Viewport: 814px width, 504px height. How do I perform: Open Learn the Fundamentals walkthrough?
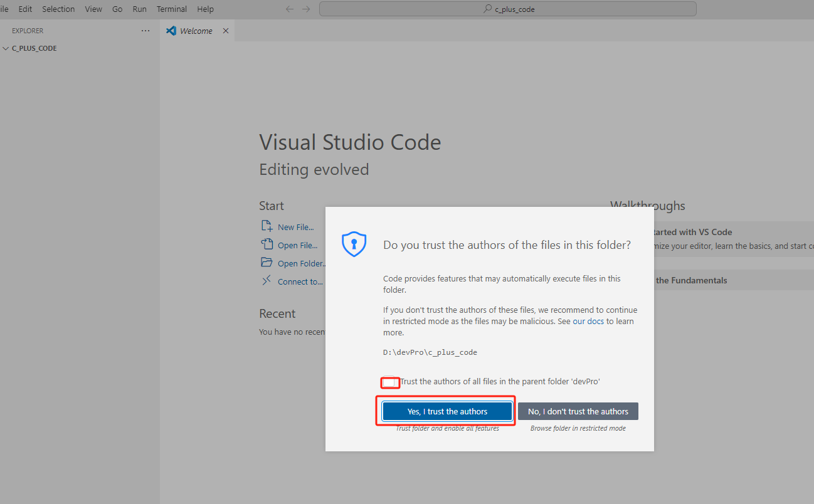tap(734, 280)
